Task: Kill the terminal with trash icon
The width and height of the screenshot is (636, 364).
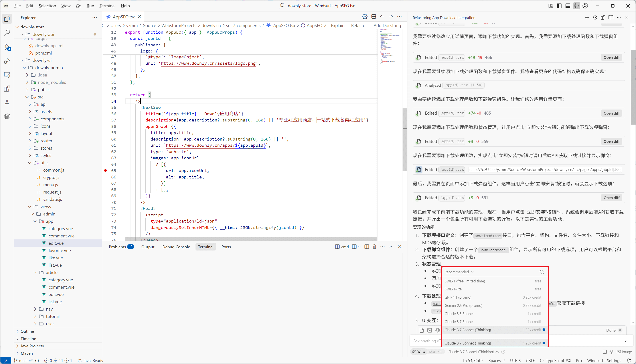Action: click(374, 247)
